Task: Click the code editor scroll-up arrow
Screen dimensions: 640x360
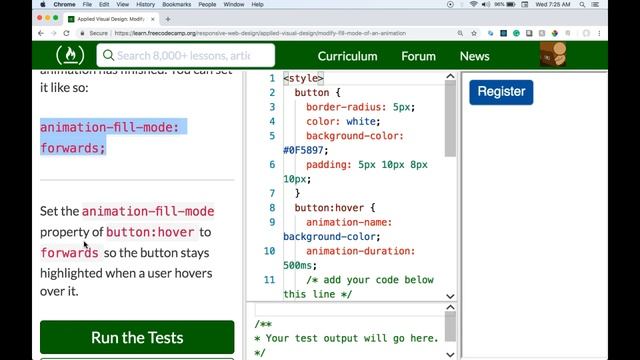Action: point(450,76)
